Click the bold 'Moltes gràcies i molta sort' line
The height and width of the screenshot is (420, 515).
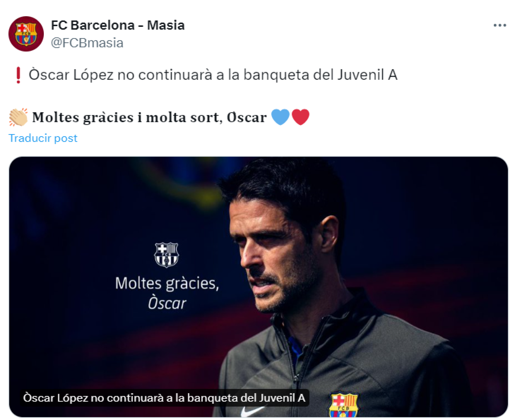tap(148, 117)
